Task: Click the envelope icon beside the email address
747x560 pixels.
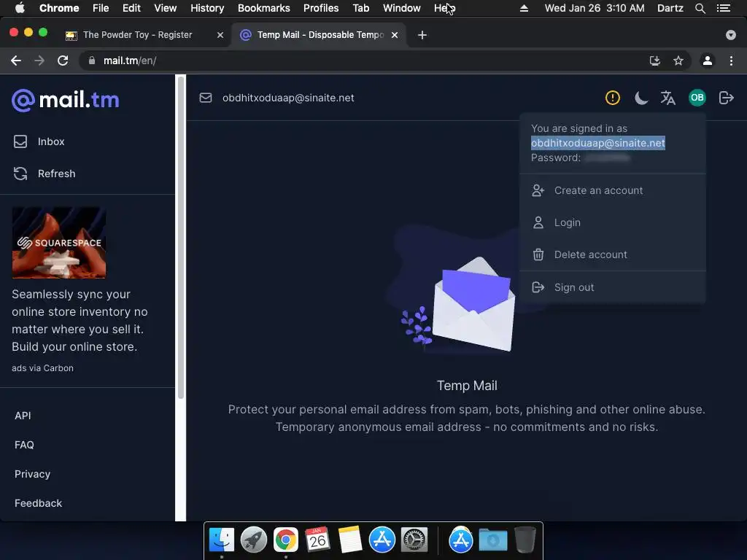Action: click(205, 98)
